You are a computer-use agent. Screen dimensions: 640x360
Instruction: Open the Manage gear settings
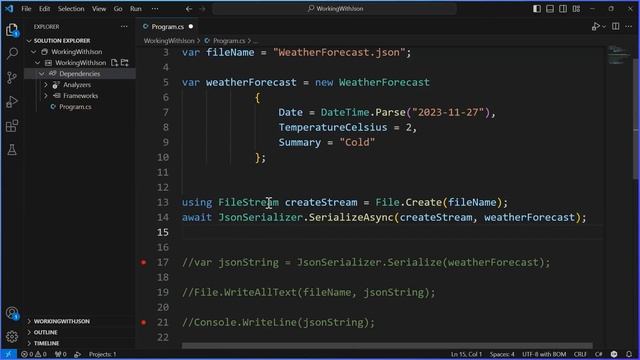coord(12,337)
